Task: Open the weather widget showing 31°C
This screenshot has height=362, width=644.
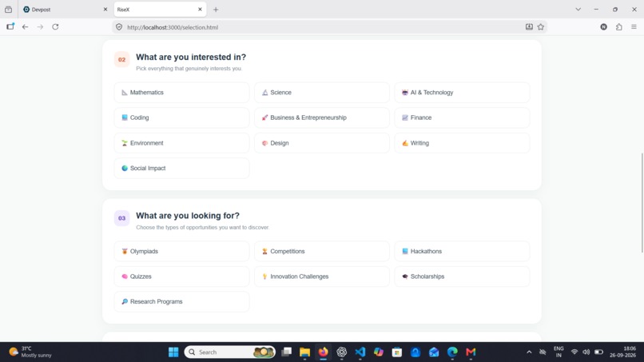Action: click(x=31, y=352)
